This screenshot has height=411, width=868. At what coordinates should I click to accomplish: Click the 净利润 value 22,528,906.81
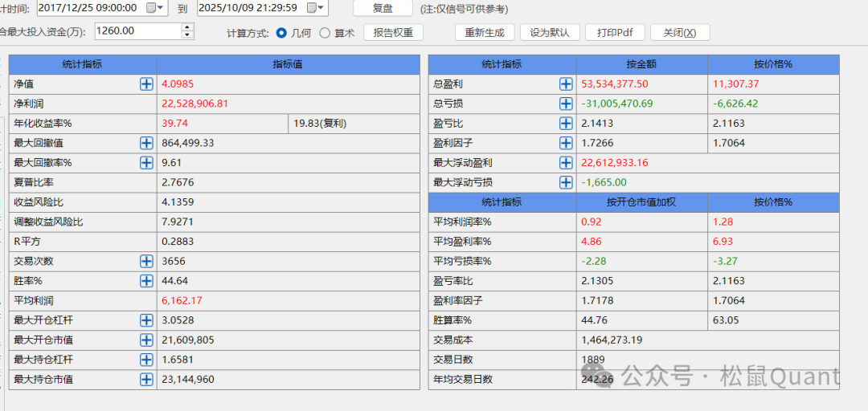coord(194,104)
